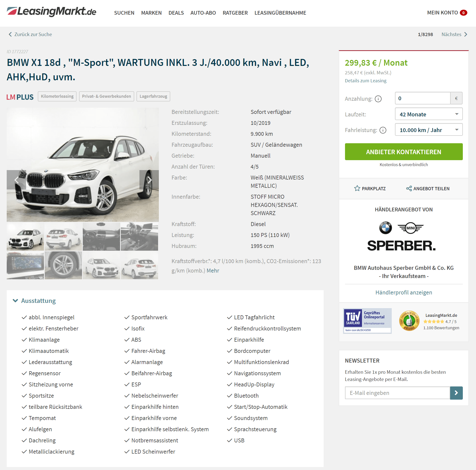
Task: Click the LM PLUS badge
Action: (20, 97)
